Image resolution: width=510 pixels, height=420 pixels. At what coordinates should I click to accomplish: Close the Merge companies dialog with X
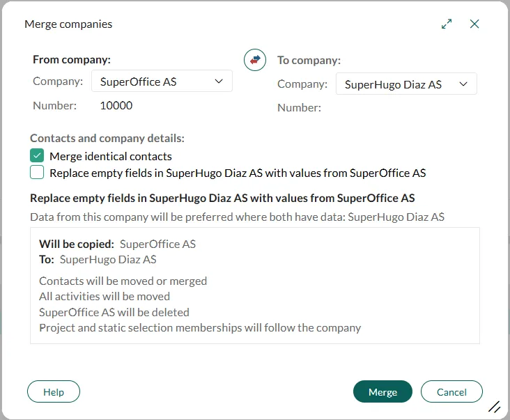(x=474, y=24)
